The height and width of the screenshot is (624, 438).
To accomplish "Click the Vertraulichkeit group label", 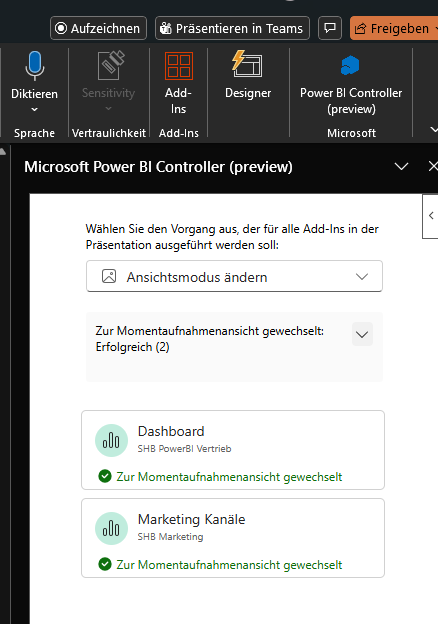I will click(109, 133).
